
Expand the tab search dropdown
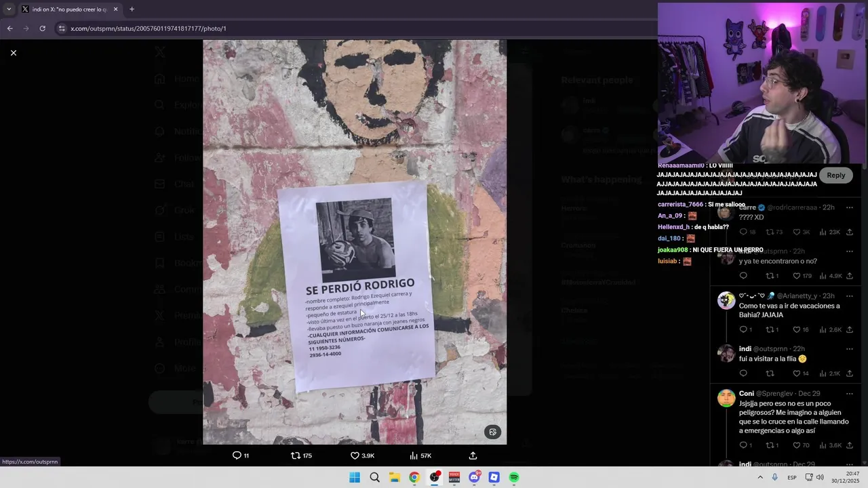pyautogui.click(x=8, y=9)
